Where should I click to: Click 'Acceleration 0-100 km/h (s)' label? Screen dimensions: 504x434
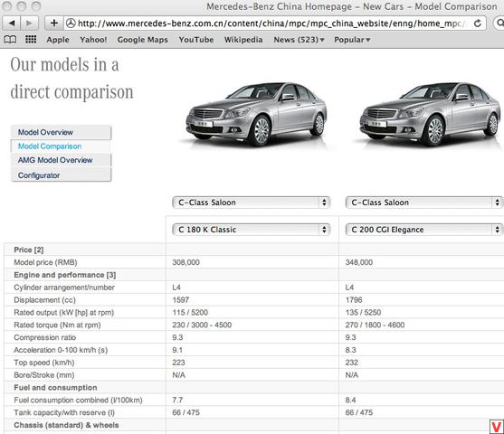pyautogui.click(x=61, y=350)
